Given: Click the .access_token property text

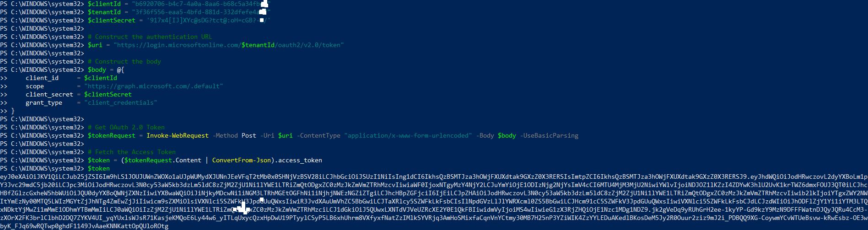Looking at the screenshot, I should (x=298, y=160).
